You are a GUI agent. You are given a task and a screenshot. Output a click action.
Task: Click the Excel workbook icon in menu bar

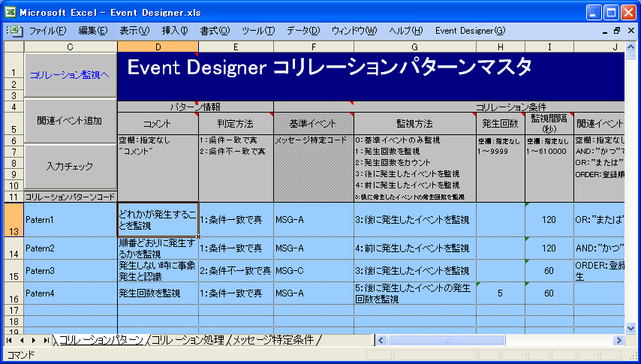coord(16,31)
